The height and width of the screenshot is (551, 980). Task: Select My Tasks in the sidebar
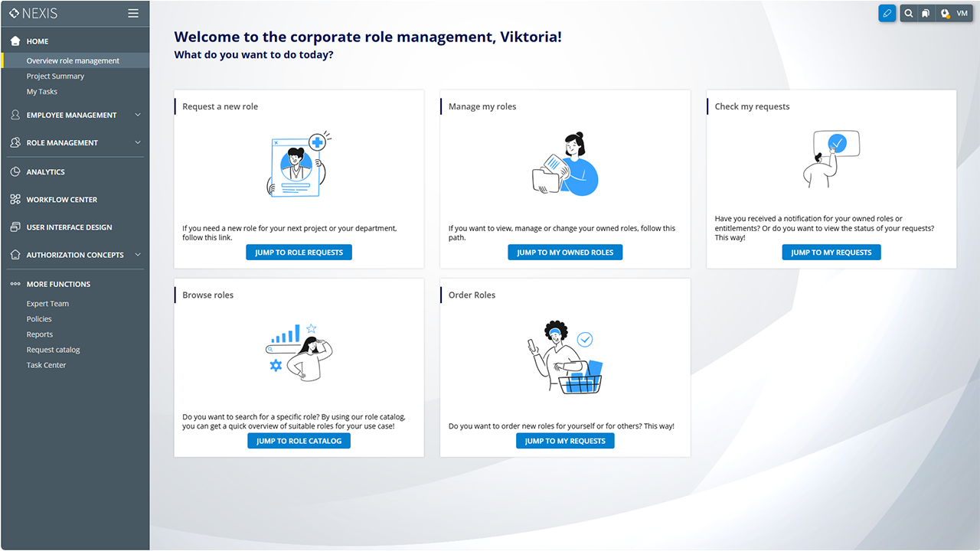pyautogui.click(x=42, y=92)
